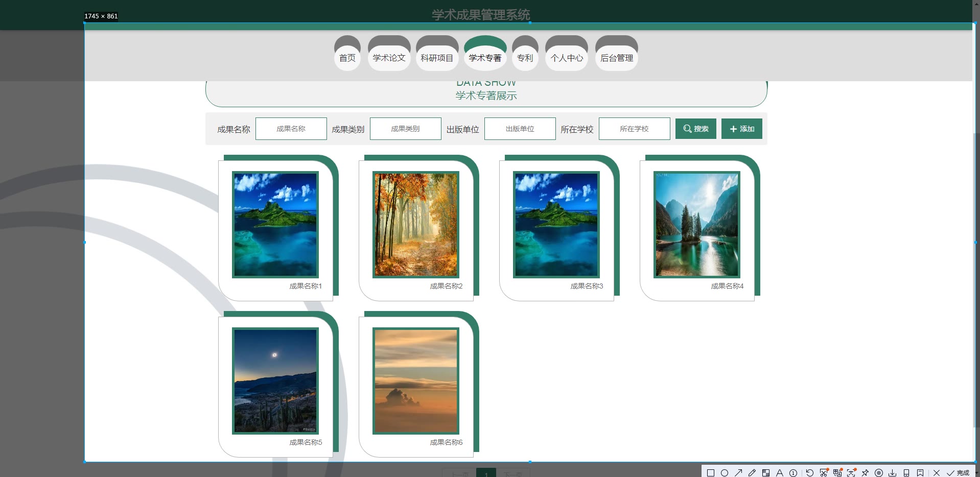Screen dimensions: 980x477
Task: Click the 成果名称5 caption text
Action: coord(306,442)
